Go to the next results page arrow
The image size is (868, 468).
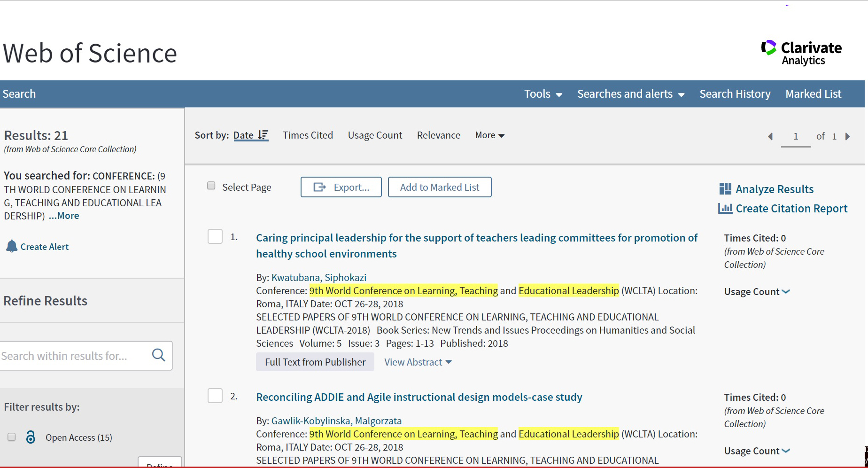848,136
